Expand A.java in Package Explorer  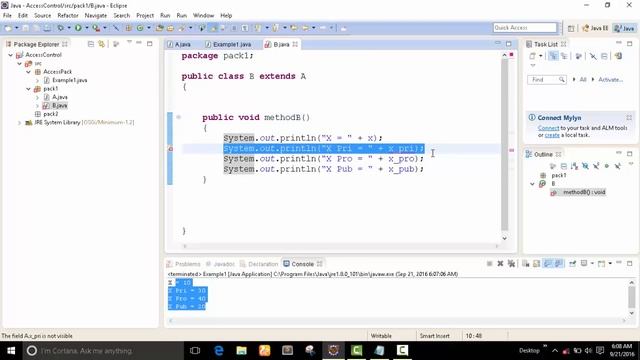[x=37, y=97]
